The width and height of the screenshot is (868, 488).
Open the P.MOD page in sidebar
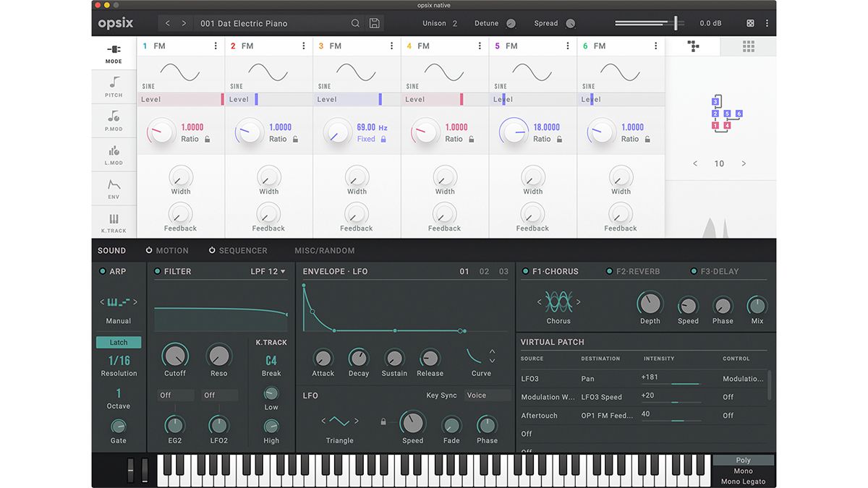[x=114, y=121]
